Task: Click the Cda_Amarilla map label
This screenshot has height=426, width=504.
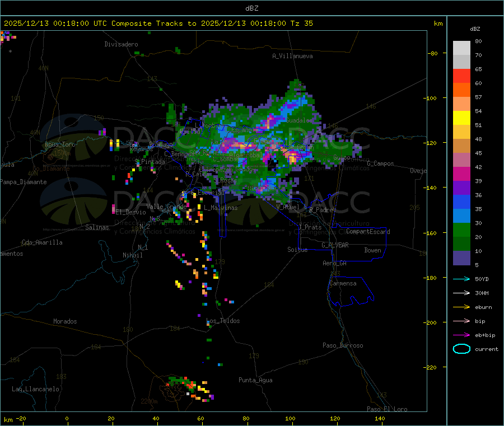Action: [42, 242]
